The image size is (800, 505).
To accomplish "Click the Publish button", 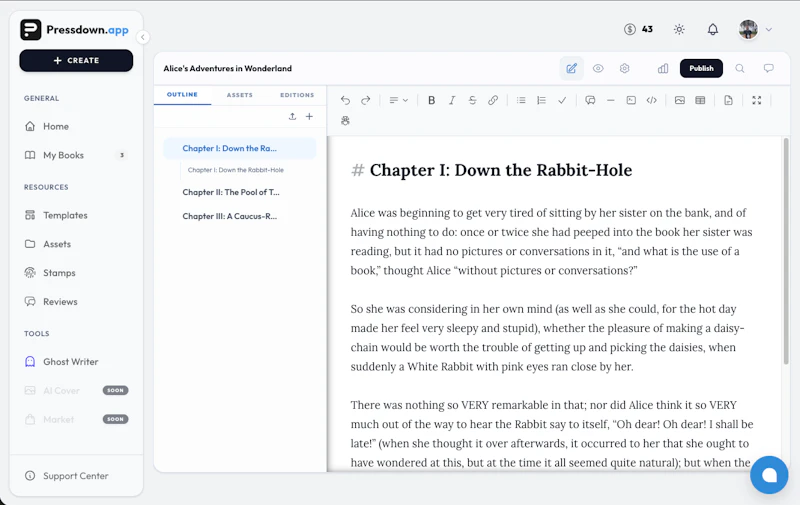I will click(x=701, y=68).
